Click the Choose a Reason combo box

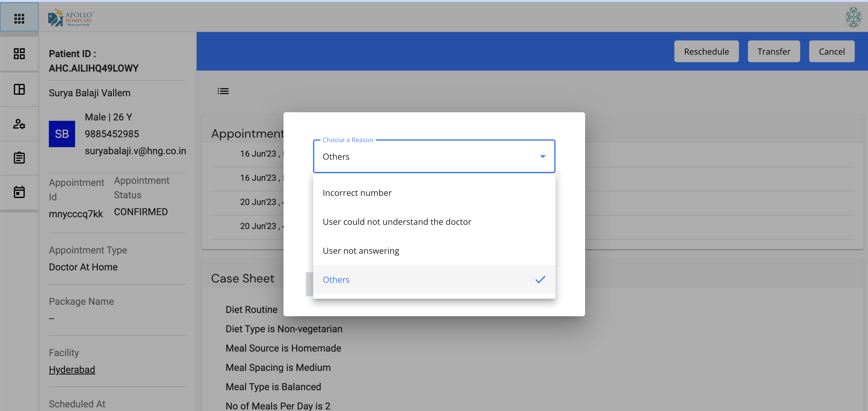tap(428, 156)
